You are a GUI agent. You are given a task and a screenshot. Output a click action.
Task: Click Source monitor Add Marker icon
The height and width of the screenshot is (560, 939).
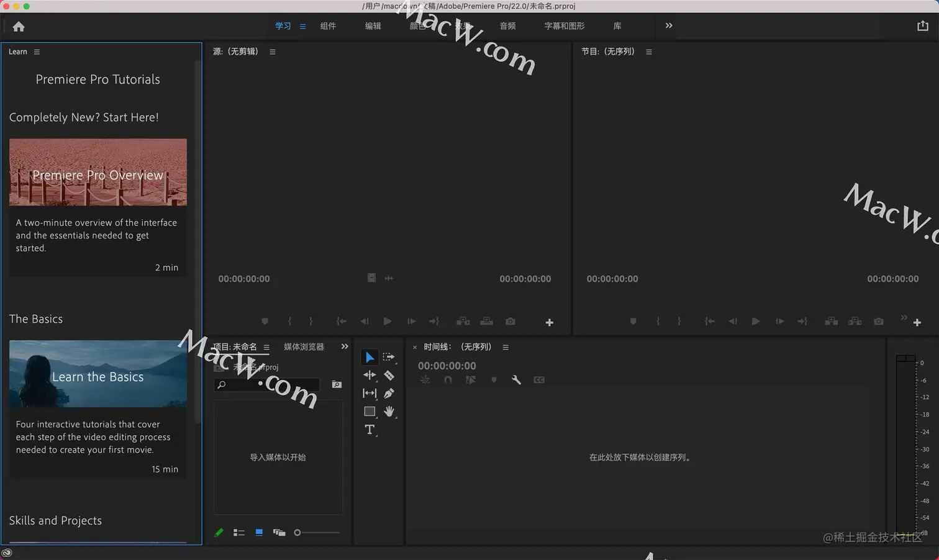[265, 322]
